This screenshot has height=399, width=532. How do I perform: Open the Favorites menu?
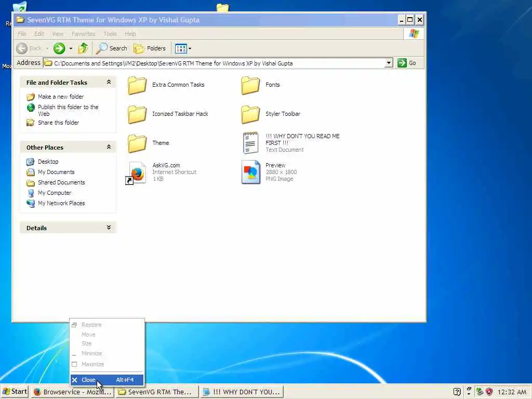point(84,34)
